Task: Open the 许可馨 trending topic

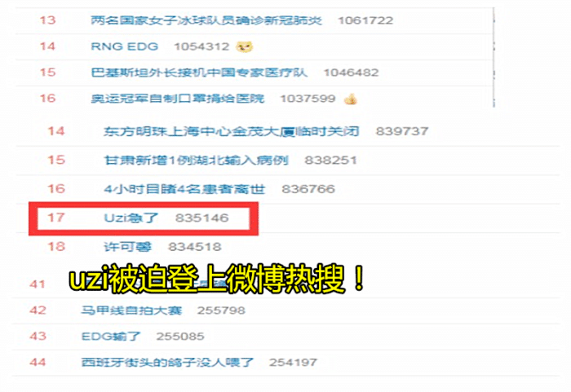Action: point(127,246)
